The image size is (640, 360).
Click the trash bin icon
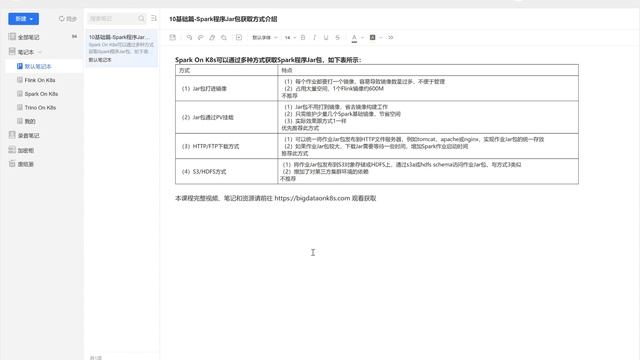point(12,164)
